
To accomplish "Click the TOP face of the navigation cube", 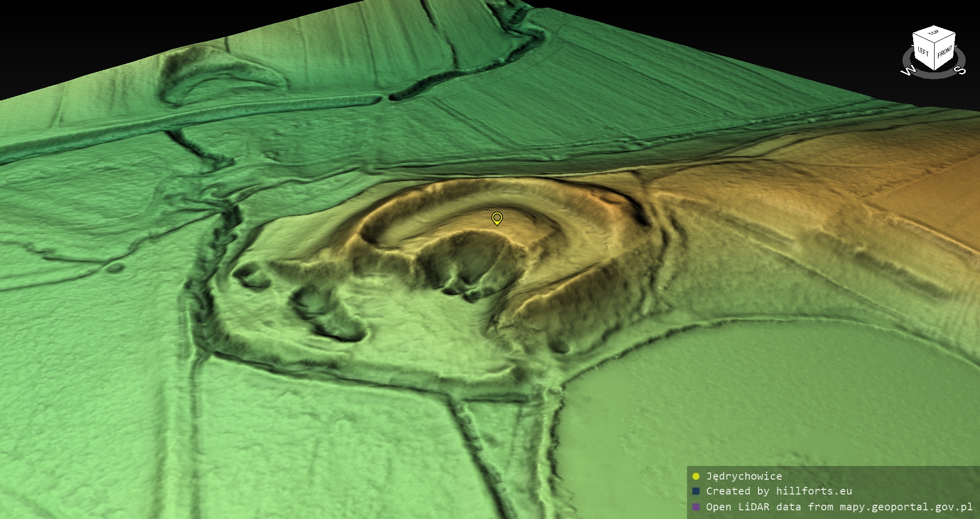I will point(934,33).
